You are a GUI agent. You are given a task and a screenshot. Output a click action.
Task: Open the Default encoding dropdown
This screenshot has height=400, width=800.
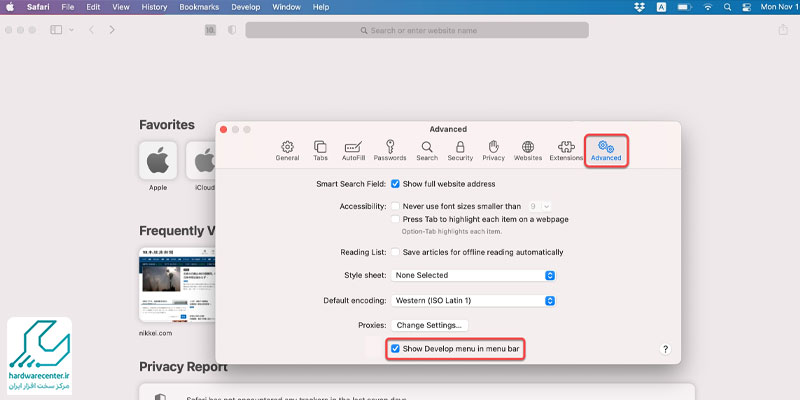(473, 301)
